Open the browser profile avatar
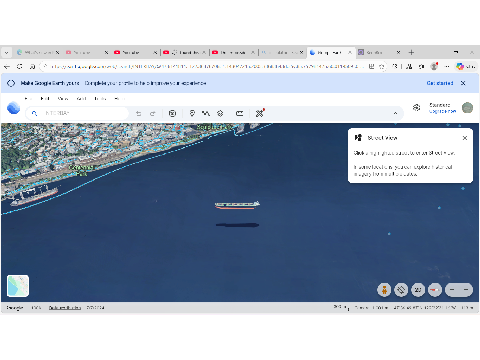Screen dimensions: 480x360 (x=434, y=66)
